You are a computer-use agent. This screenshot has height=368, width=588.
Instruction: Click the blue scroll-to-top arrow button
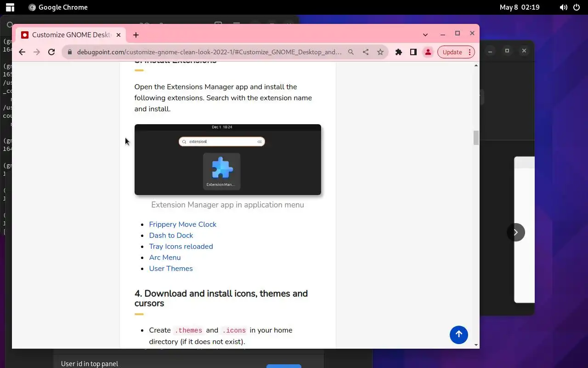point(458,334)
